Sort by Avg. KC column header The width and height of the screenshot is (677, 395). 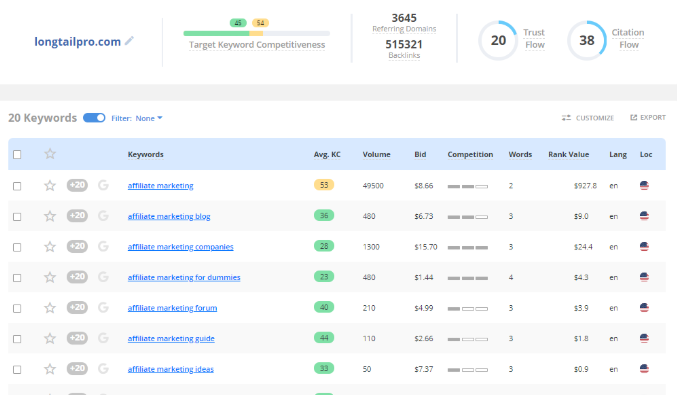tap(327, 155)
